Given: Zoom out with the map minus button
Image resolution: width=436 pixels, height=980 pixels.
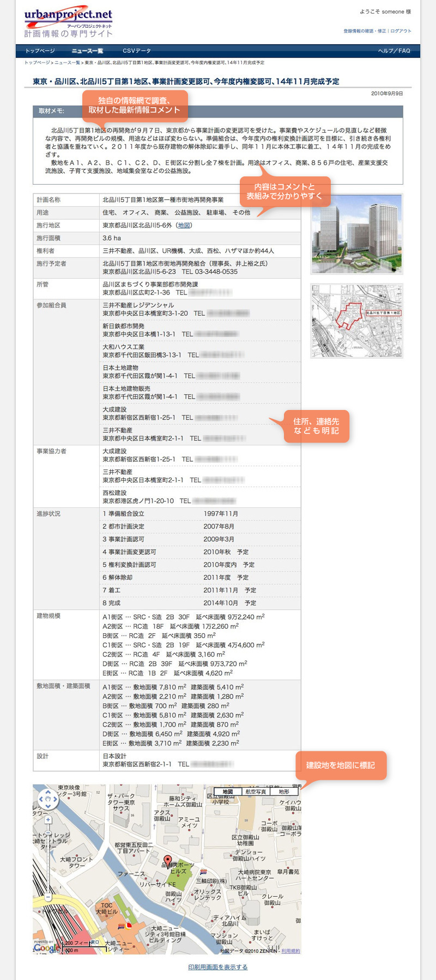Looking at the screenshot, I should (x=48, y=898).
